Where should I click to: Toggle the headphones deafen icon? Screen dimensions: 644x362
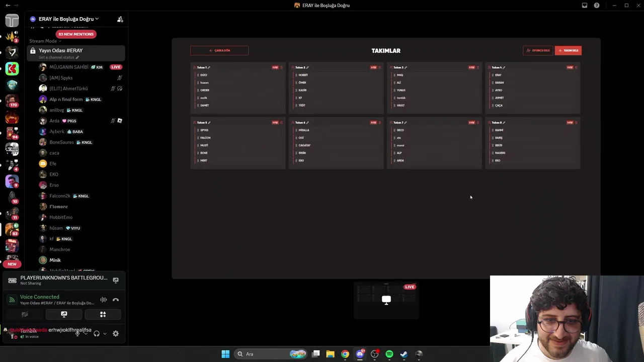coord(97,333)
